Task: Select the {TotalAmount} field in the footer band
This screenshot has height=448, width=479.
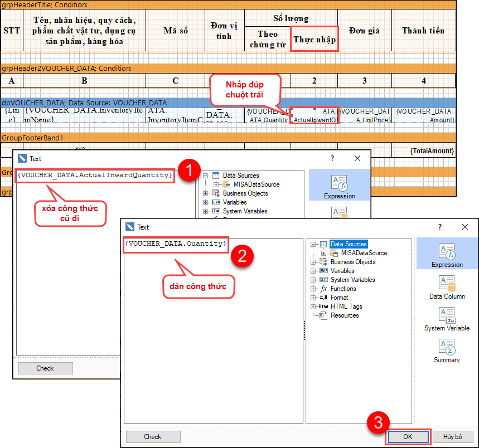Action: [431, 151]
